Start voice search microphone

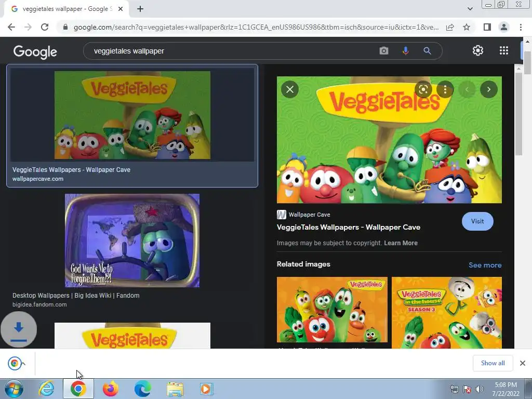pyautogui.click(x=405, y=51)
